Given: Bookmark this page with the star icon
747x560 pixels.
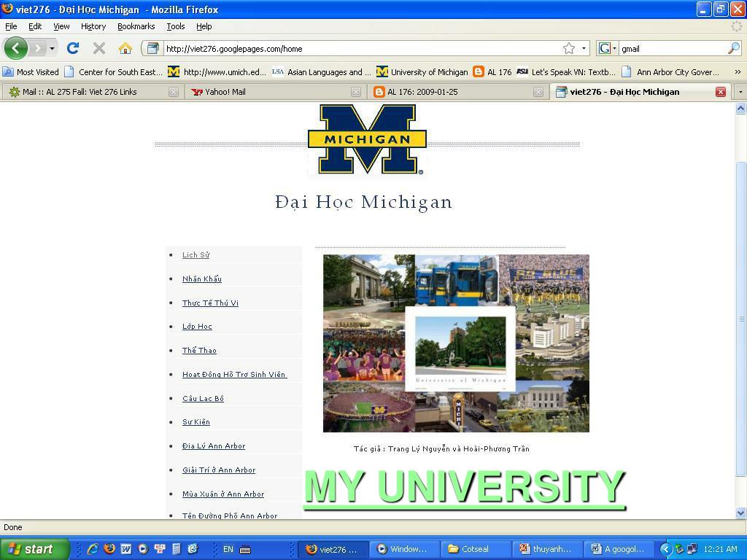Looking at the screenshot, I should (x=568, y=49).
